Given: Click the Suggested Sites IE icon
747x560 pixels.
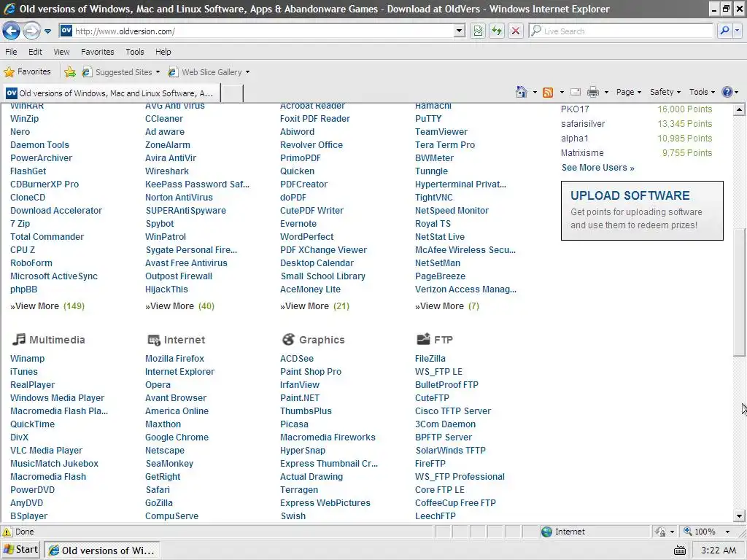Looking at the screenshot, I should 87,72.
